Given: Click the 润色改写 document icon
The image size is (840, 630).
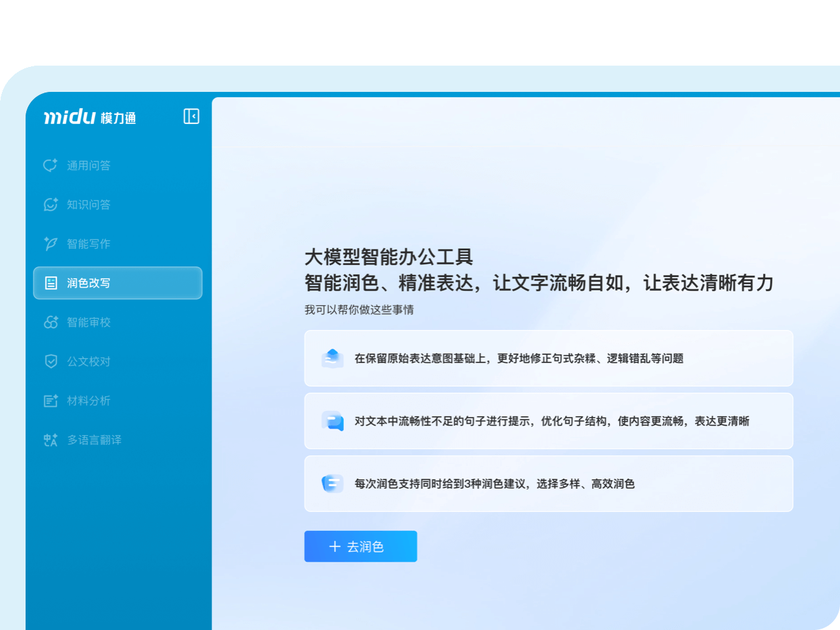Looking at the screenshot, I should pyautogui.click(x=51, y=283).
